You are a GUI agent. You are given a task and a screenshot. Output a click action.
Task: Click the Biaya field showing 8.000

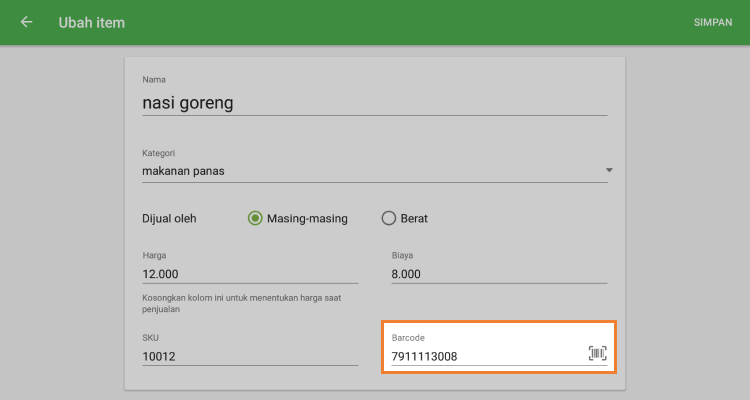pos(500,274)
